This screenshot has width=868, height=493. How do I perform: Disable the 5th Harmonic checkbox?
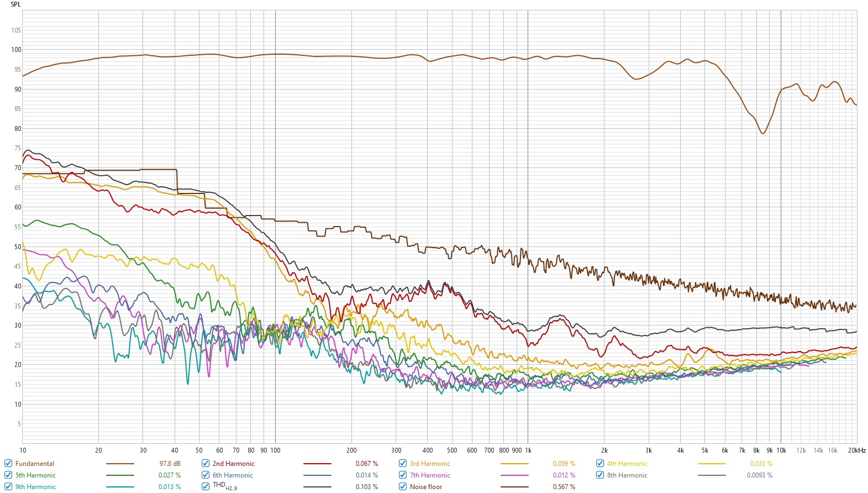tap(8, 475)
